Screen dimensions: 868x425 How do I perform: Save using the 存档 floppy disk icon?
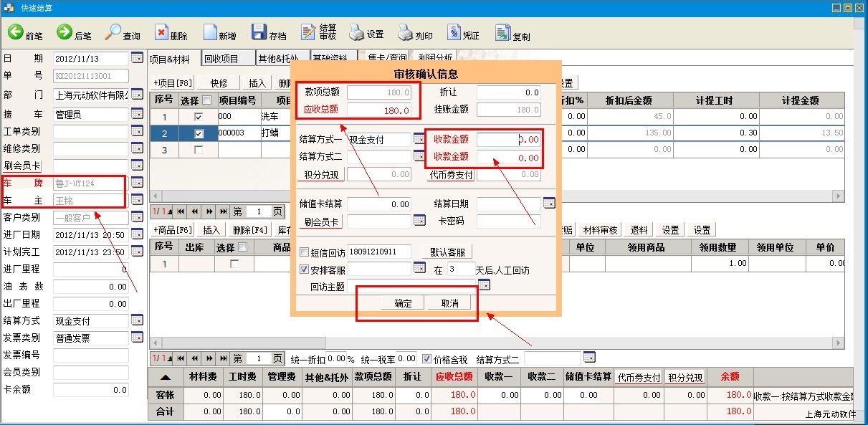click(259, 33)
